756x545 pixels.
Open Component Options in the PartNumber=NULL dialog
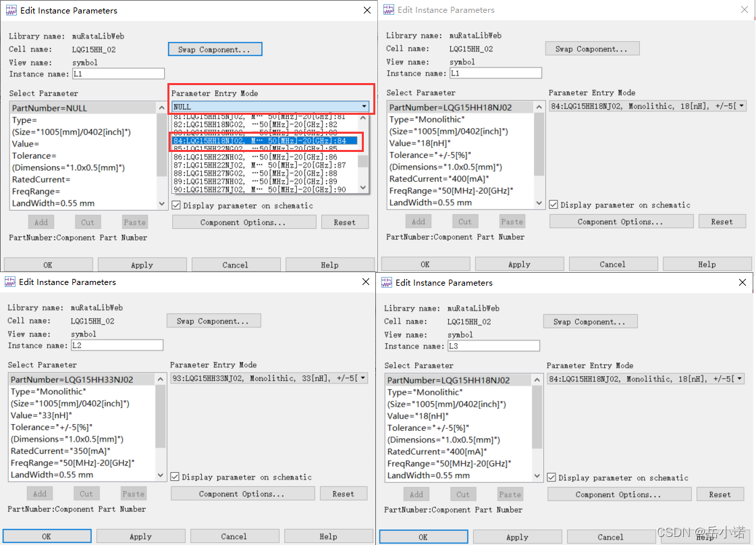[x=244, y=222]
